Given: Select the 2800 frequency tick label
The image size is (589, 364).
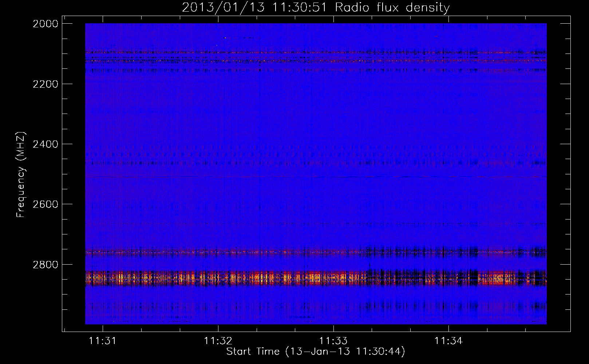Looking at the screenshot, I should pyautogui.click(x=46, y=264).
